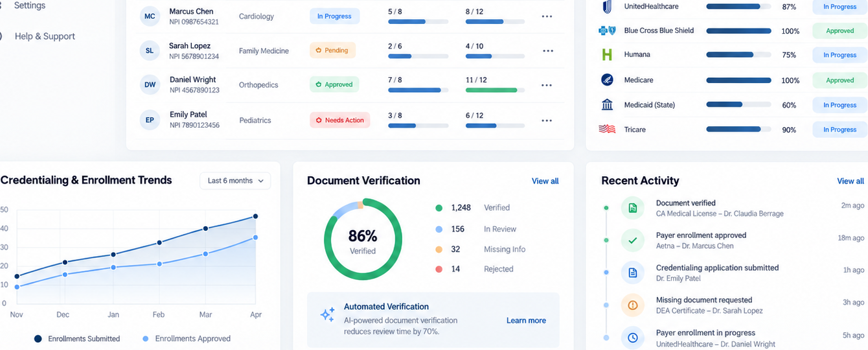Click the 156 In Review count
This screenshot has width=868, height=350.
(457, 229)
